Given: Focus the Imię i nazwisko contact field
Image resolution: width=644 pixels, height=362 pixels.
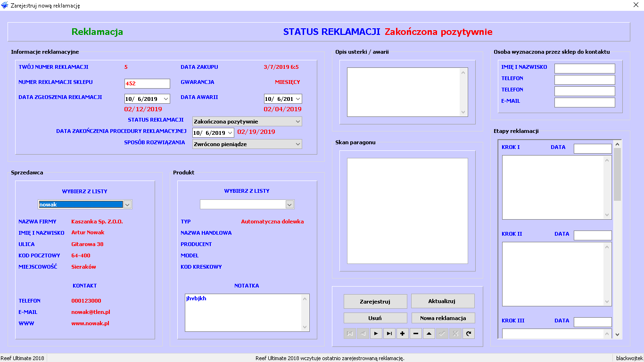Looking at the screenshot, I should tap(584, 69).
